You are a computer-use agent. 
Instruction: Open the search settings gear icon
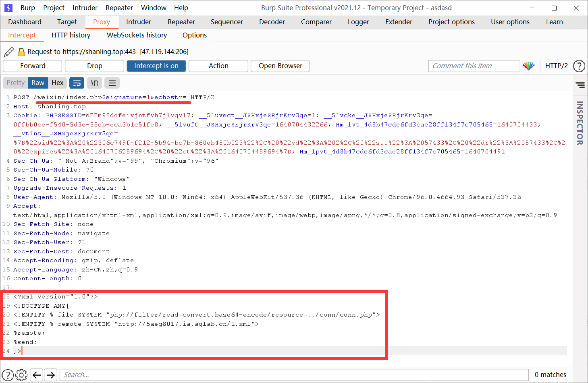[x=22, y=375]
